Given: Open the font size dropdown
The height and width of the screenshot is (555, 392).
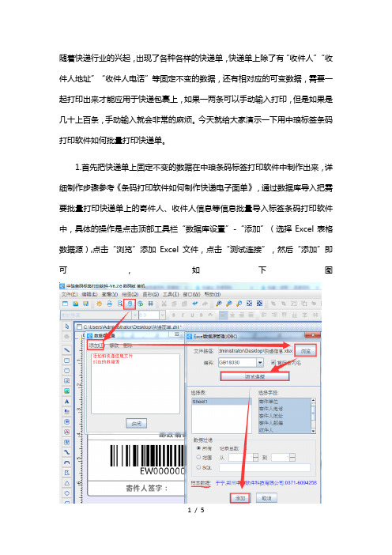Looking at the screenshot, I should (x=162, y=315).
